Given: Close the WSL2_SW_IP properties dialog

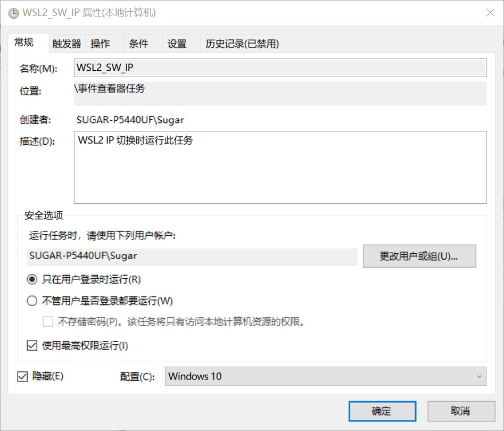Looking at the screenshot, I should click(x=490, y=13).
